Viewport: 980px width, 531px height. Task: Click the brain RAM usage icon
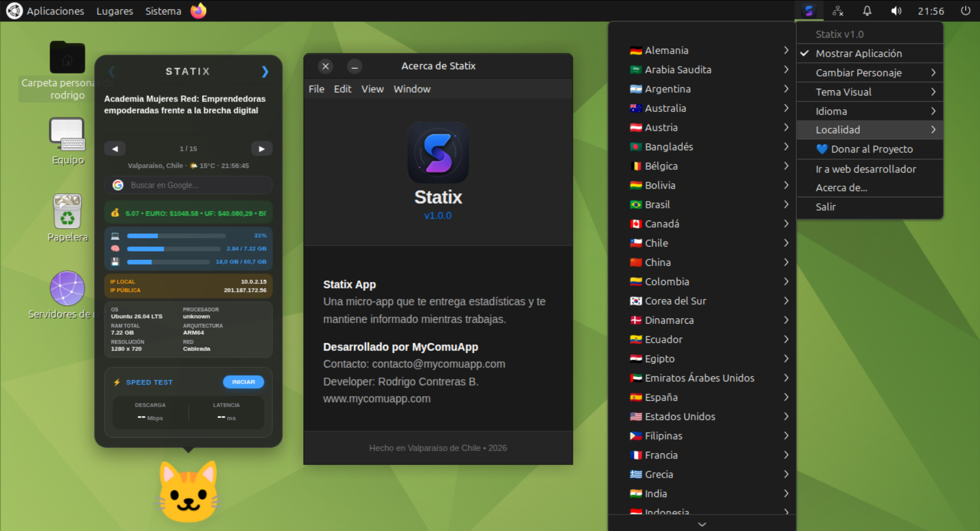pyautogui.click(x=115, y=249)
